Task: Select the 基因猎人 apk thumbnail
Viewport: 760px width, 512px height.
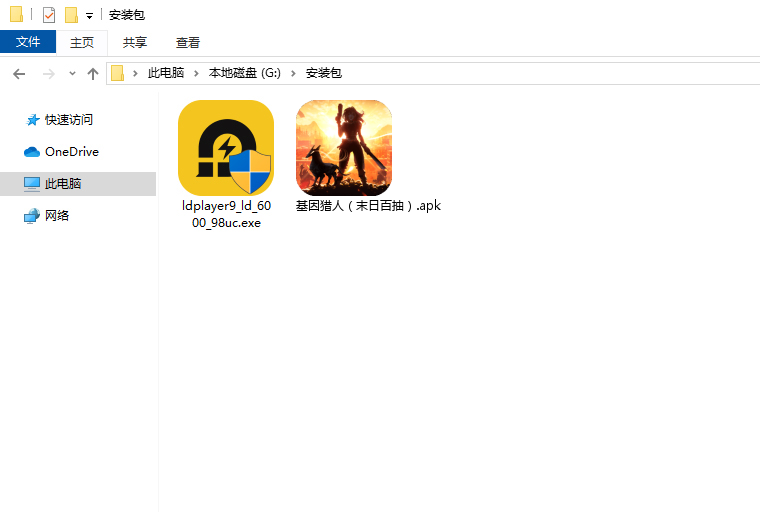Action: [x=344, y=148]
